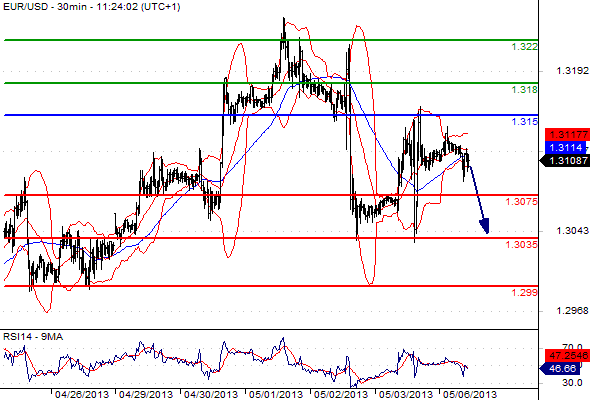Click the red 47.2546 RSI value tag
590x400 pixels.
click(567, 355)
